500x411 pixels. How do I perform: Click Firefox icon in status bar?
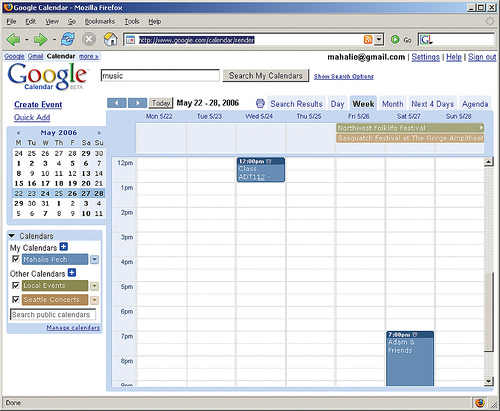480,403
